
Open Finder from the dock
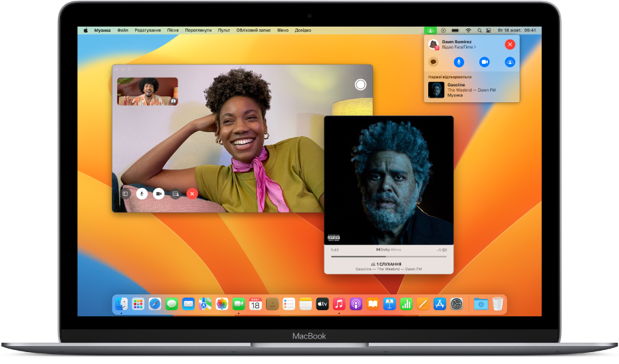pos(121,304)
